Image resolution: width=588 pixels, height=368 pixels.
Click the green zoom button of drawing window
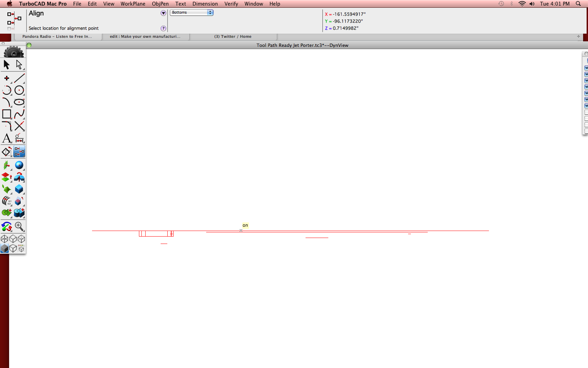(29, 45)
